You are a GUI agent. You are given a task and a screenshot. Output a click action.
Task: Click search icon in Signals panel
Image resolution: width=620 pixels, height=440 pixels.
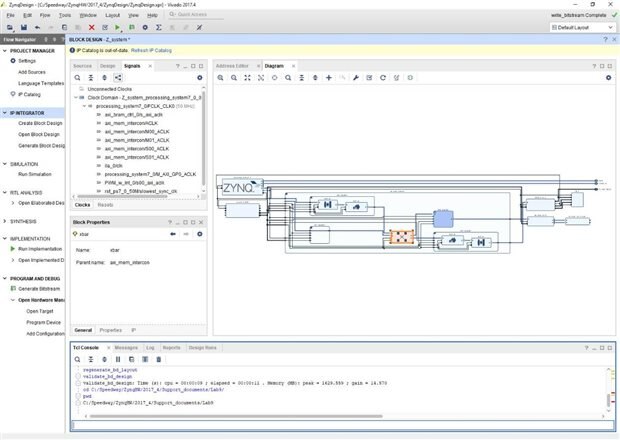point(77,77)
